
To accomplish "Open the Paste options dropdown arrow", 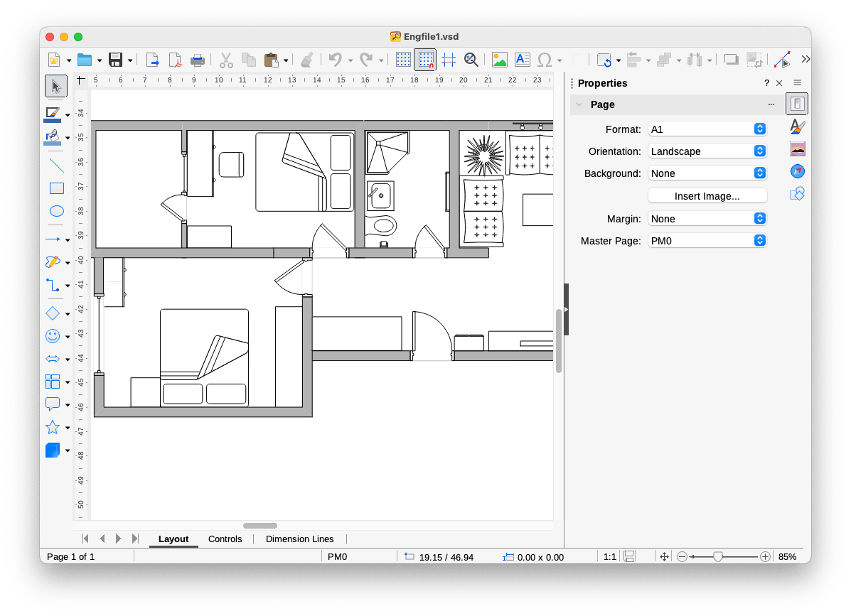I will (286, 60).
